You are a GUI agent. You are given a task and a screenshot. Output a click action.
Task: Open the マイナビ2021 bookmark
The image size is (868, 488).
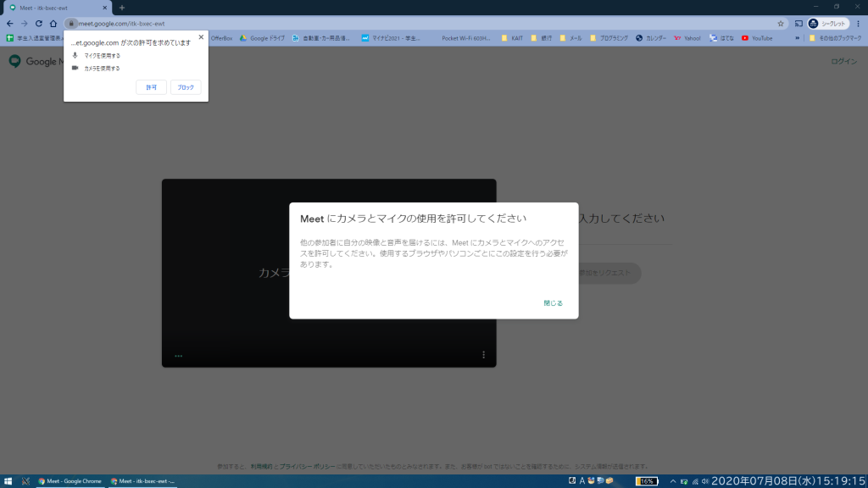[391, 38]
